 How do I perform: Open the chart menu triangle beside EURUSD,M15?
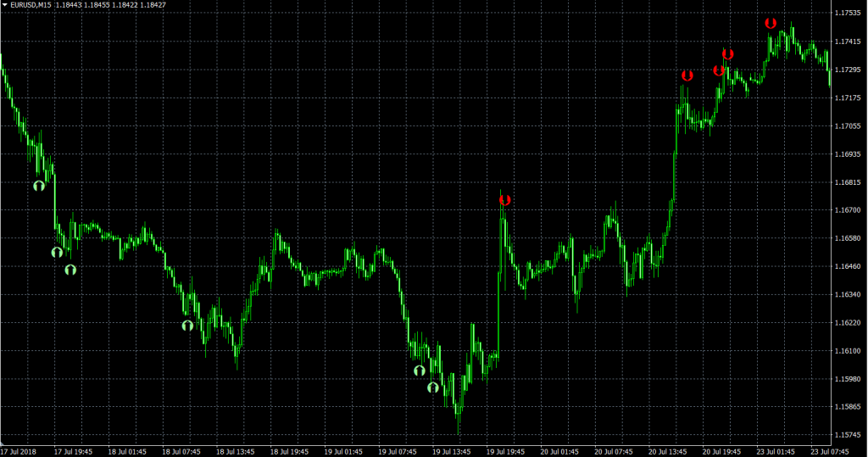tap(4, 5)
